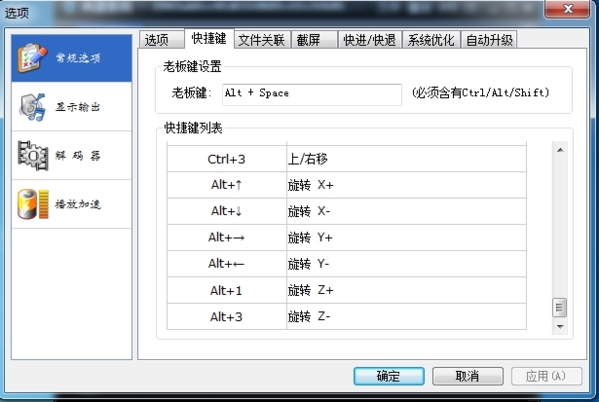Select the Alt+3 shortcut cell
599x402 pixels.
tap(227, 316)
